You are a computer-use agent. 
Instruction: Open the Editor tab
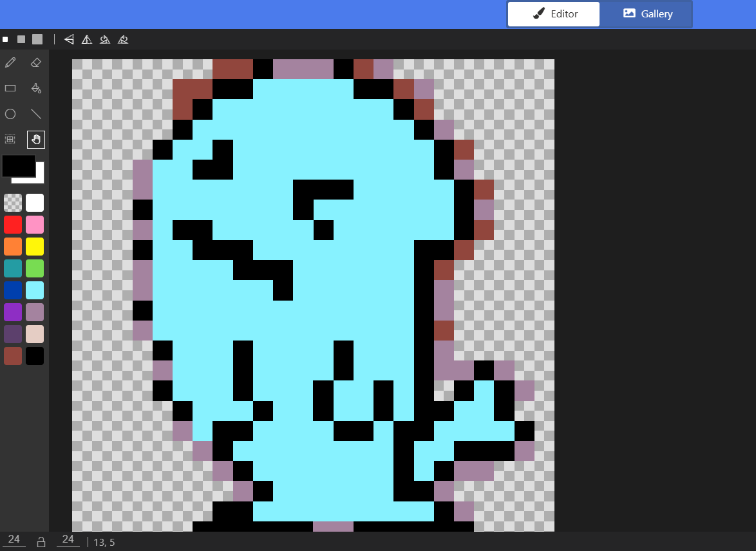point(554,14)
